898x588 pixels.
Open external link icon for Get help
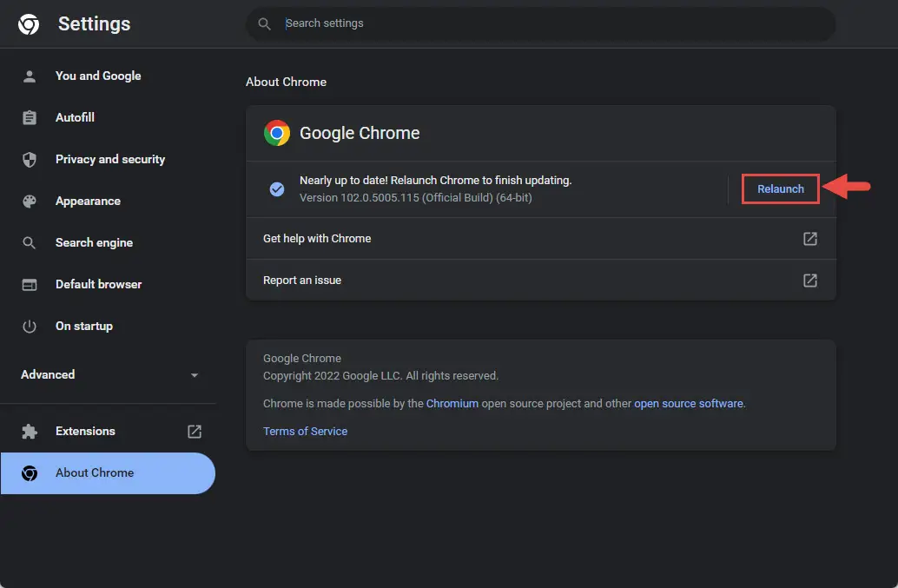coord(809,239)
